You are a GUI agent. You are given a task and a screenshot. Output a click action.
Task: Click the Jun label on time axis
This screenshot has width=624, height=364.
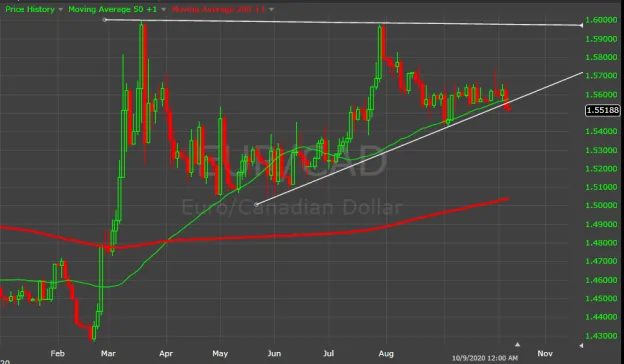click(x=274, y=353)
